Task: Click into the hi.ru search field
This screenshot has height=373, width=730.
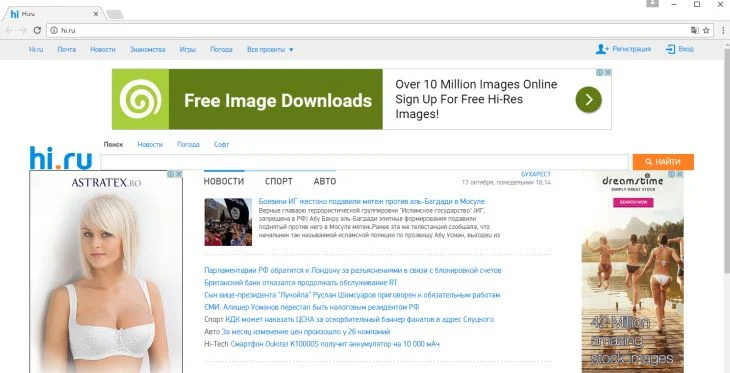Action: (365, 162)
